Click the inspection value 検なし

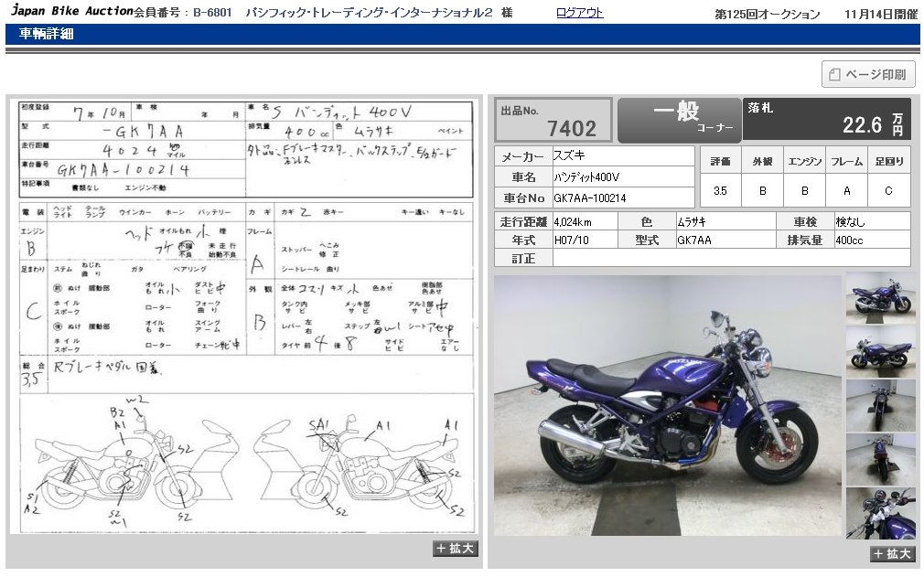pyautogui.click(x=850, y=222)
